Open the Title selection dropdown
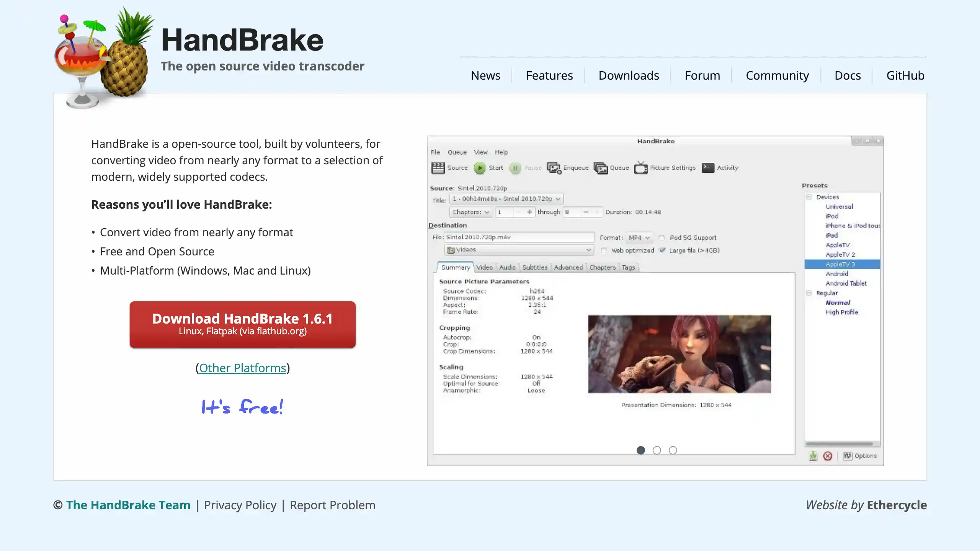Image resolution: width=980 pixels, height=551 pixels. pyautogui.click(x=505, y=199)
